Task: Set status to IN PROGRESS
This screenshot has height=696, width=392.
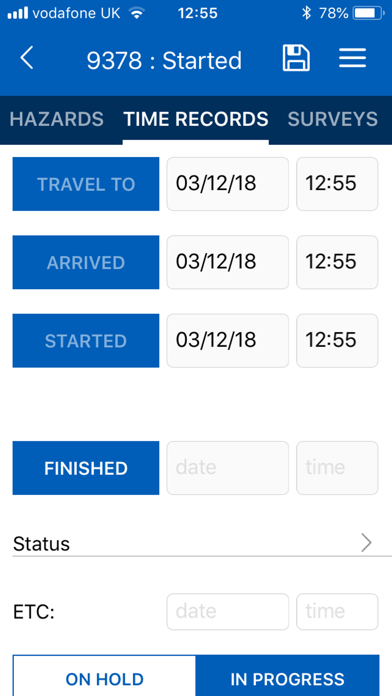Action: (x=287, y=675)
